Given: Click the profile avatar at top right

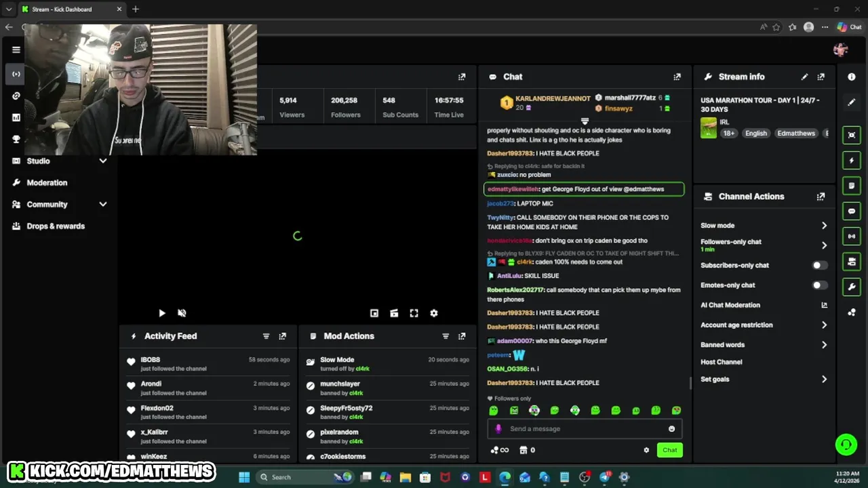Looking at the screenshot, I should click(x=841, y=49).
